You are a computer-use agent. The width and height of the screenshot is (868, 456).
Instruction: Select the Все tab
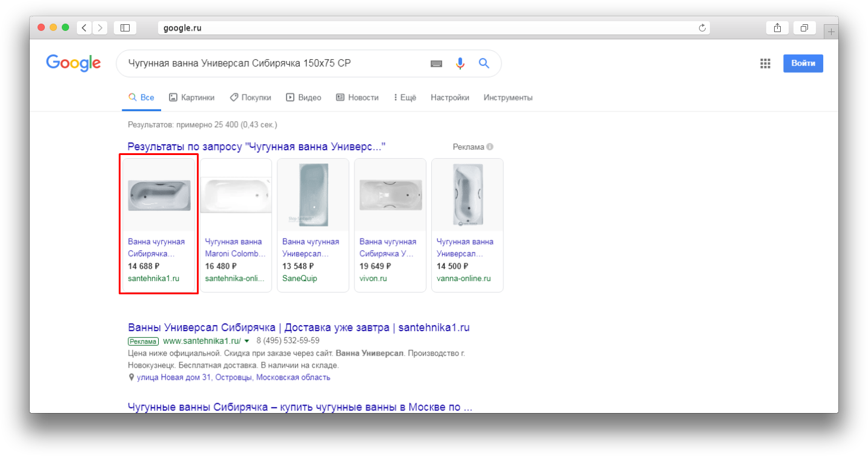coord(141,97)
